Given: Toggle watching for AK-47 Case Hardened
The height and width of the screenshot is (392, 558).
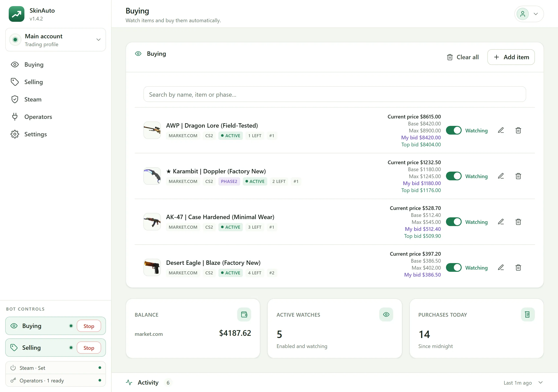Looking at the screenshot, I should [454, 222].
